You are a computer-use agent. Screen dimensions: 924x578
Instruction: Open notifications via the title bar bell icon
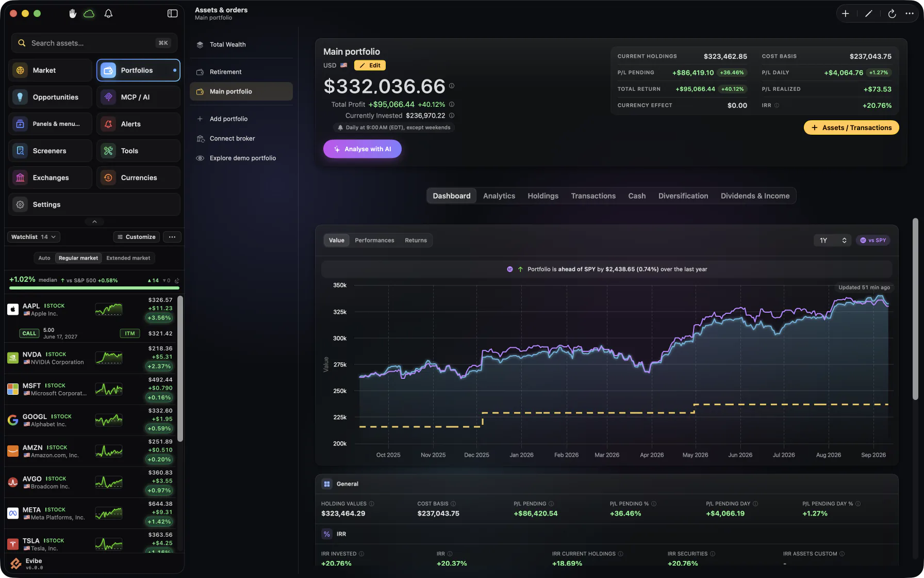click(108, 13)
